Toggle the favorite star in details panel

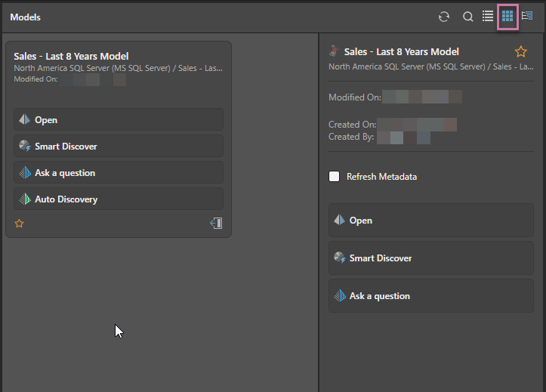(520, 51)
